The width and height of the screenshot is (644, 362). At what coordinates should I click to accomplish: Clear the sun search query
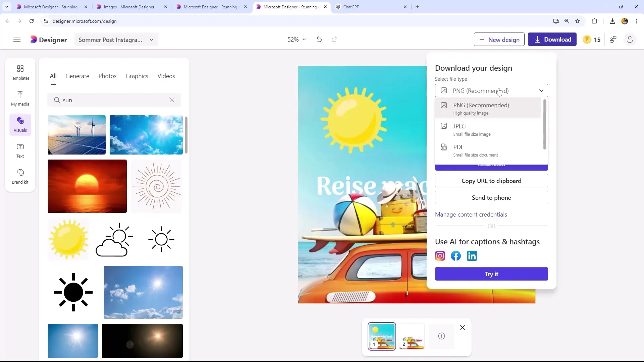click(x=172, y=100)
